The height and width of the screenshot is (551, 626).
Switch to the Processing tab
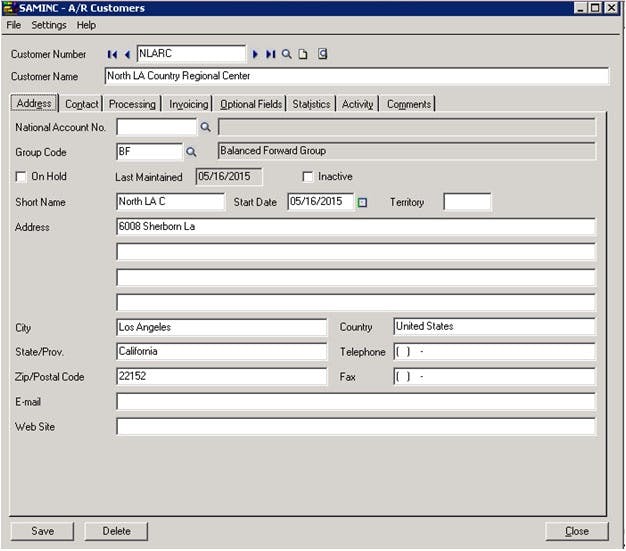point(132,104)
